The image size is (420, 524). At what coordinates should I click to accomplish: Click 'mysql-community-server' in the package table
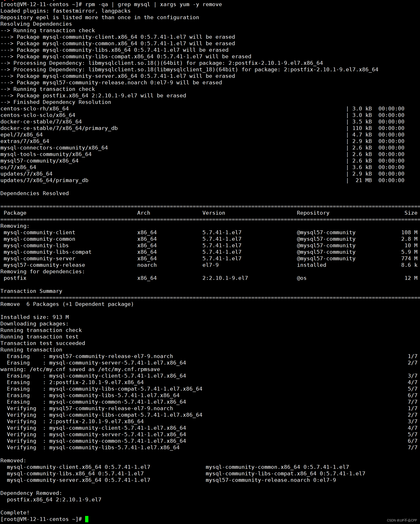pyautogui.click(x=39, y=259)
